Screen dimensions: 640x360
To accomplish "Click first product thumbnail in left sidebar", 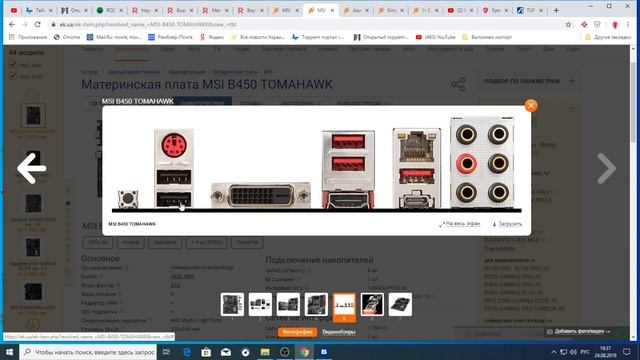I will 33,116.
